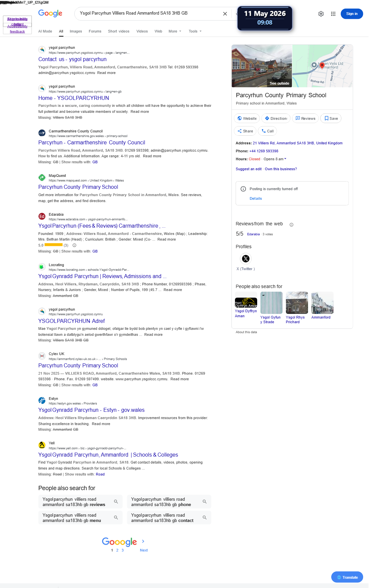Switch to the Short videos tab
The image size is (373, 588).
point(118,31)
